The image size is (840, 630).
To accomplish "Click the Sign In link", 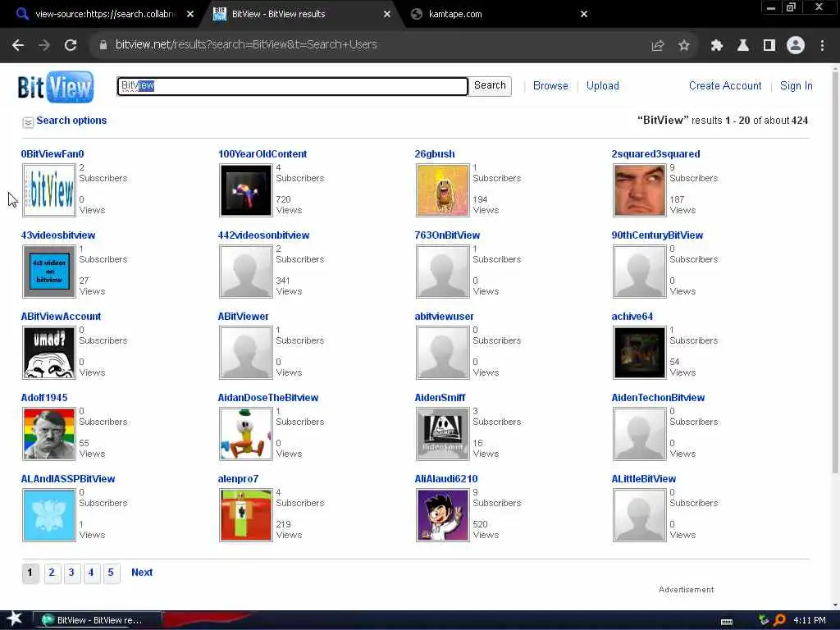I will [x=796, y=85].
